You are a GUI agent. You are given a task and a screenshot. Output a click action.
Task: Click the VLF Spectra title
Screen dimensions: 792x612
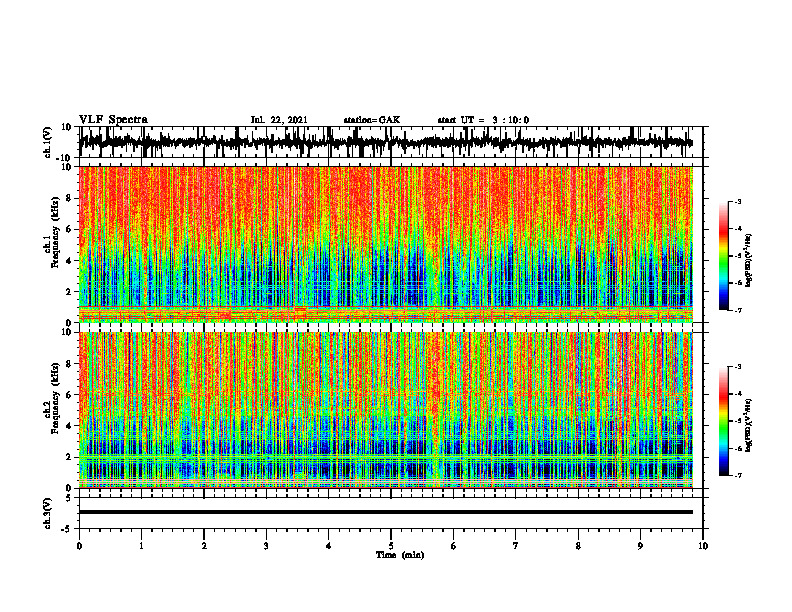[113, 120]
